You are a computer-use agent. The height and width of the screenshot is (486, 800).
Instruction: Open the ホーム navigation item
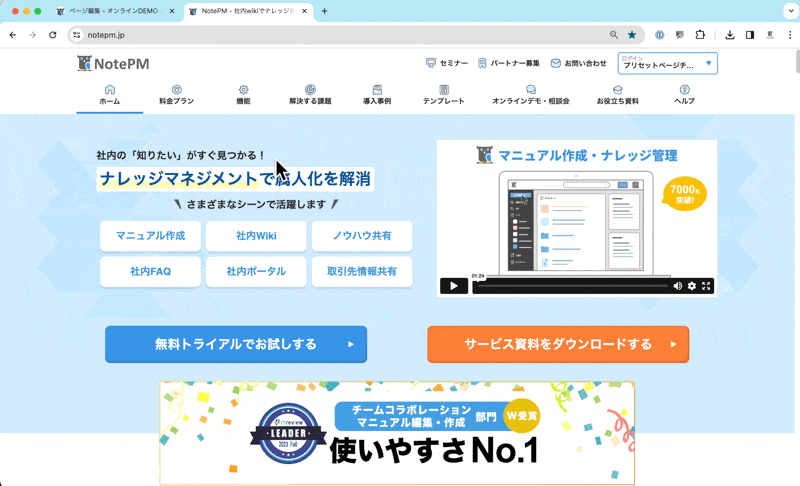pos(110,95)
